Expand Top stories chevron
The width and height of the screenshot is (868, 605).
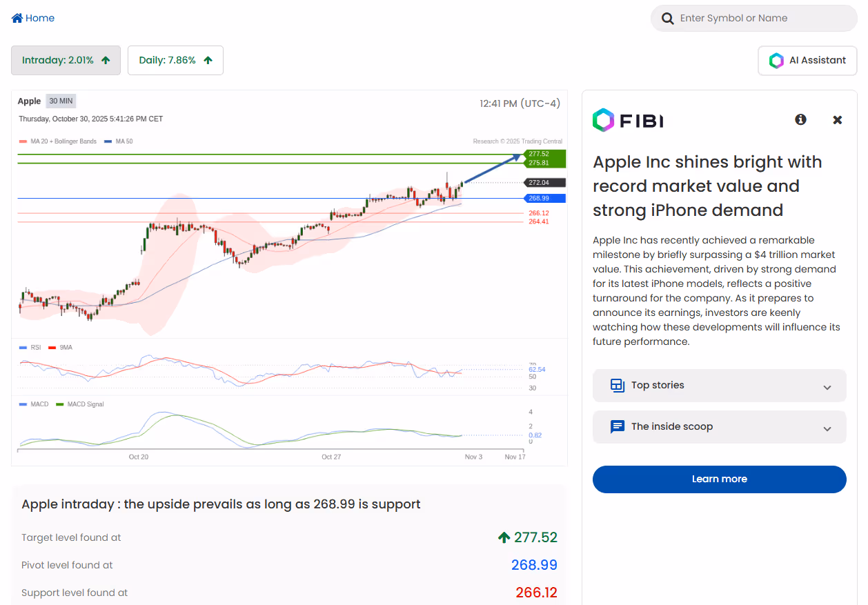pyautogui.click(x=827, y=387)
